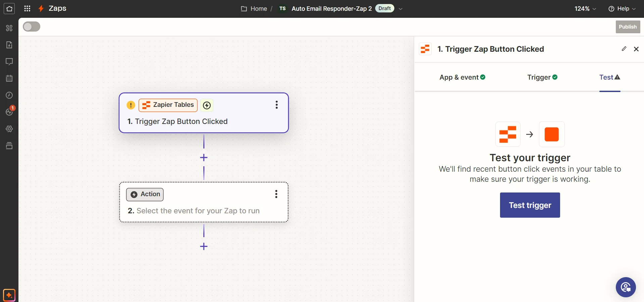Image resolution: width=644 pixels, height=302 pixels.
Task: Open the Notes comment icon in sidebar
Action: pyautogui.click(x=9, y=62)
